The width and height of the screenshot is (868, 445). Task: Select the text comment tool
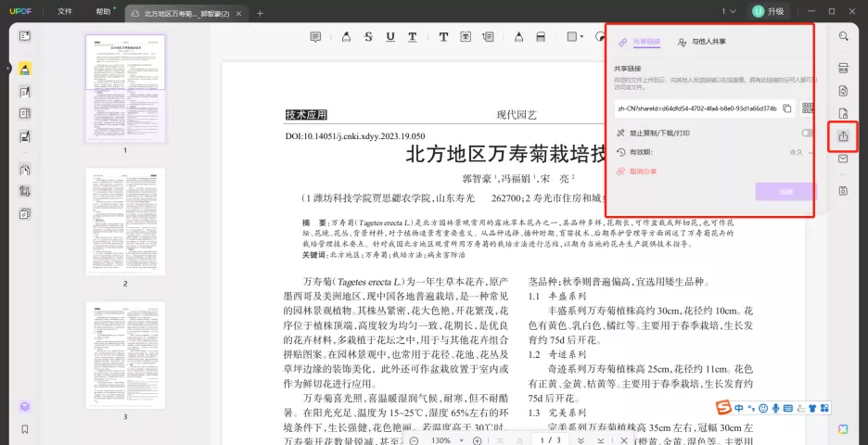443,37
